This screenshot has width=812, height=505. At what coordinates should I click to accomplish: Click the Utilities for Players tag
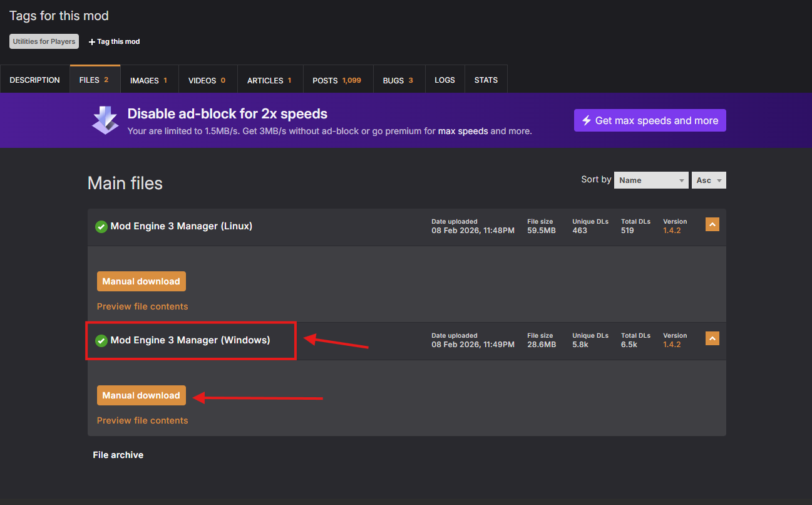click(44, 41)
